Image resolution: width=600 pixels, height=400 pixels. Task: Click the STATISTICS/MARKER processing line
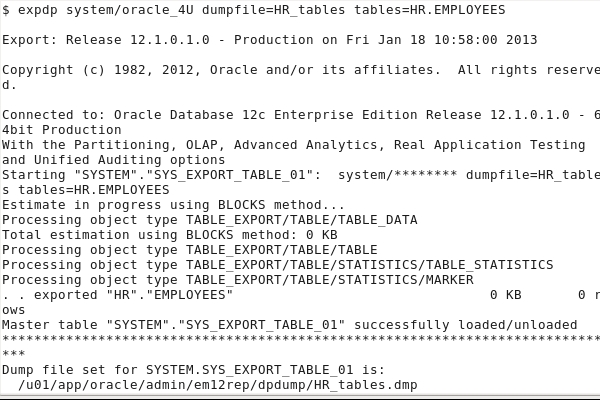[x=238, y=279]
